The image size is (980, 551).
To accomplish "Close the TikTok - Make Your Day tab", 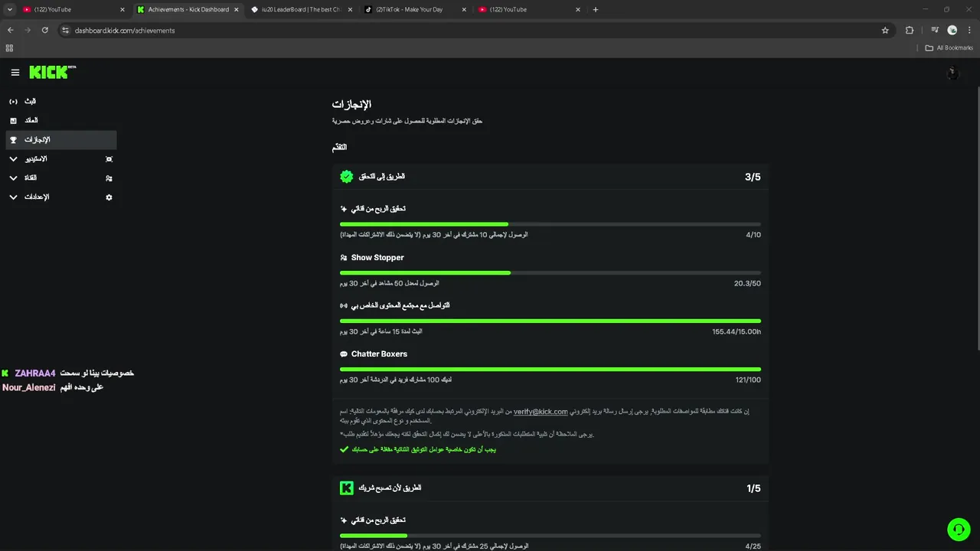I will [464, 9].
